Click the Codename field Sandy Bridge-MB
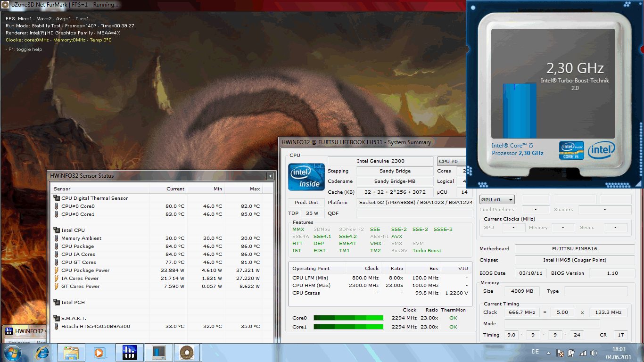 pyautogui.click(x=395, y=181)
